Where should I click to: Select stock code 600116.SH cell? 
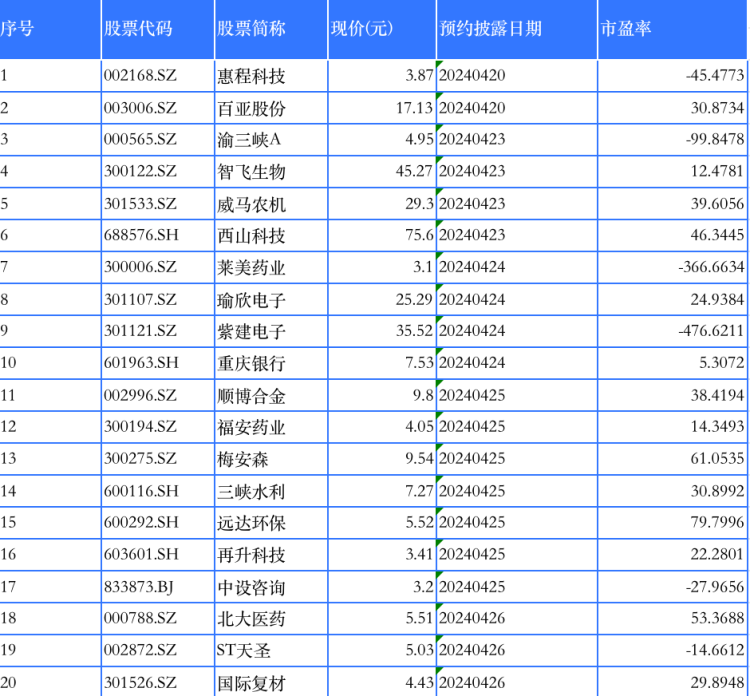[158, 491]
